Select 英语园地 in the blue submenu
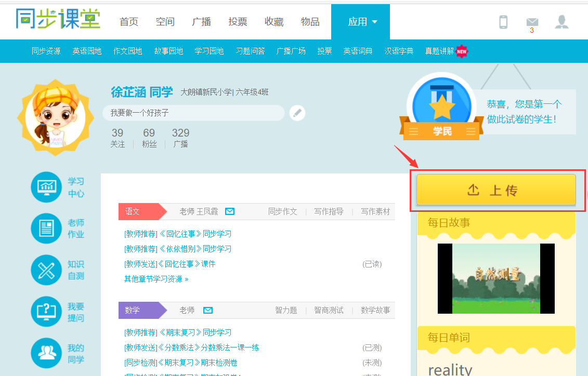 (x=87, y=51)
